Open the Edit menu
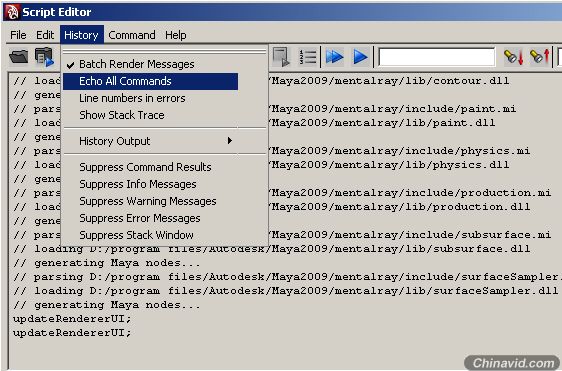The image size is (562, 371). pyautogui.click(x=45, y=35)
